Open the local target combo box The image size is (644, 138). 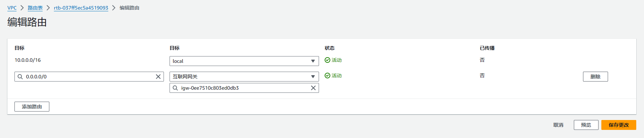244,61
